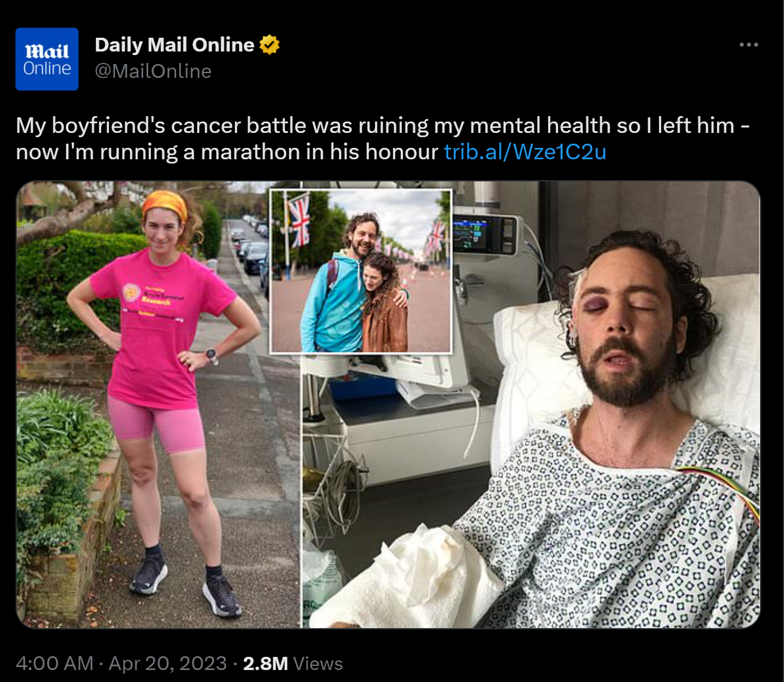Click the Views label
Image resolution: width=784 pixels, height=682 pixels.
coord(318,663)
